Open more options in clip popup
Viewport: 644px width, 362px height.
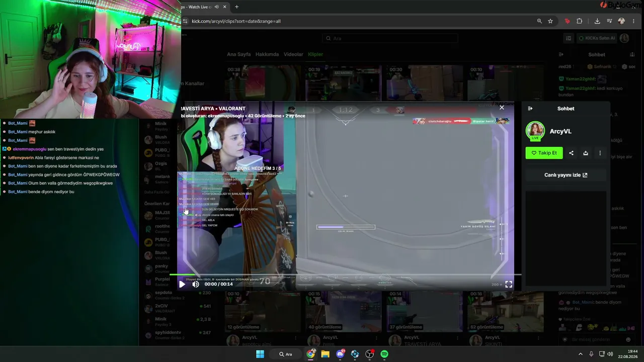(600, 153)
